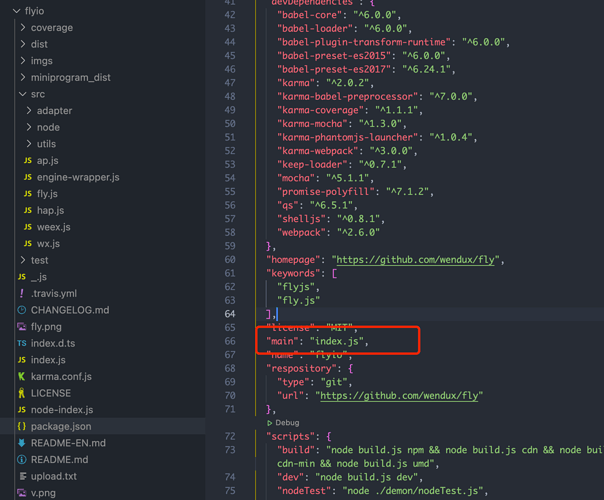Screen dimensions: 604x500
Task: Select package.json in explorer
Action: (61, 426)
